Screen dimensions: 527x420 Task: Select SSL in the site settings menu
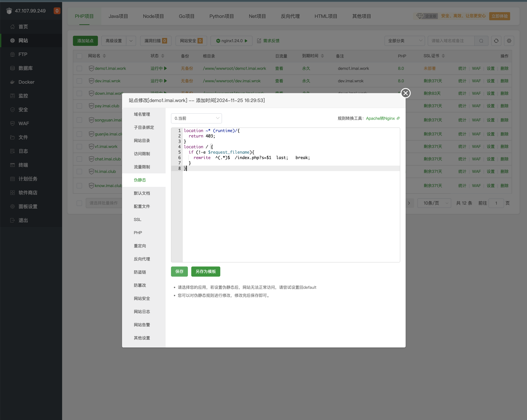pos(137,219)
